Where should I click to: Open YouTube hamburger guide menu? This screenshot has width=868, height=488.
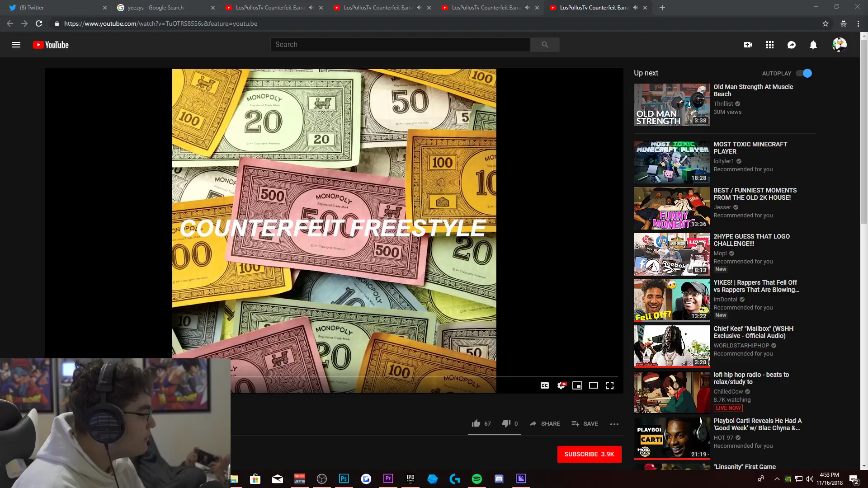tap(16, 45)
